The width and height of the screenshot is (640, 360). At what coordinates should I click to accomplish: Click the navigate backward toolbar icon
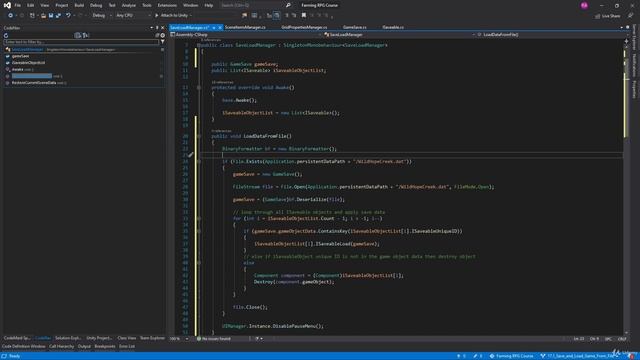point(10,16)
